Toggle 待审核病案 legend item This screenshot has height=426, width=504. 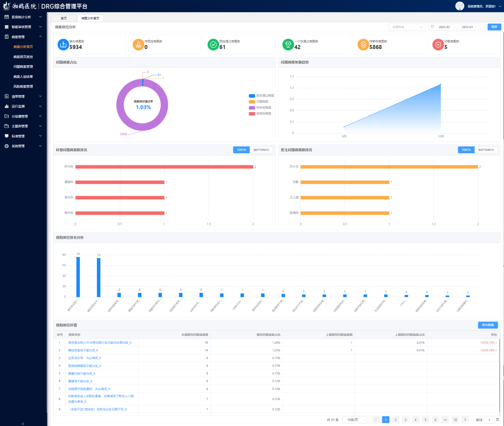(260, 107)
